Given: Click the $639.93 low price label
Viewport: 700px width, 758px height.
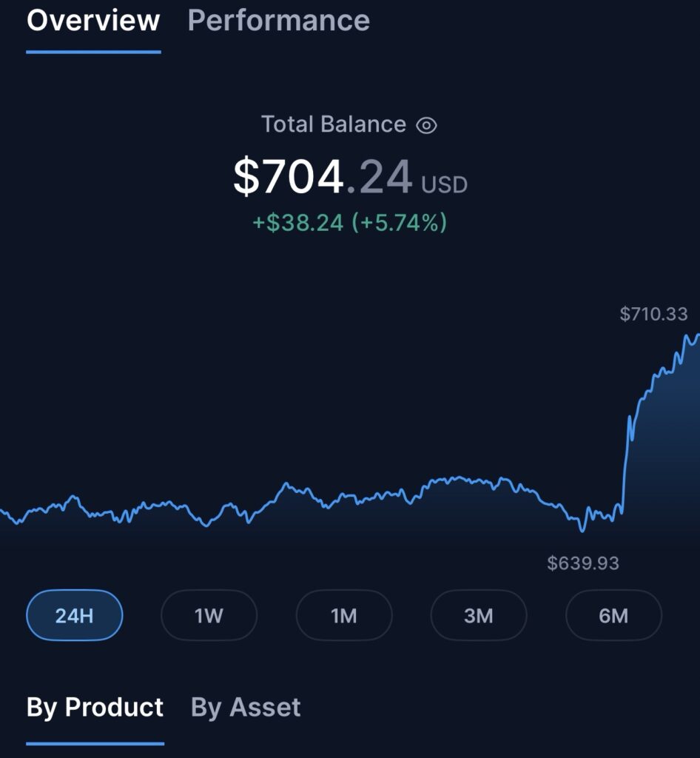Looking at the screenshot, I should point(583,563).
